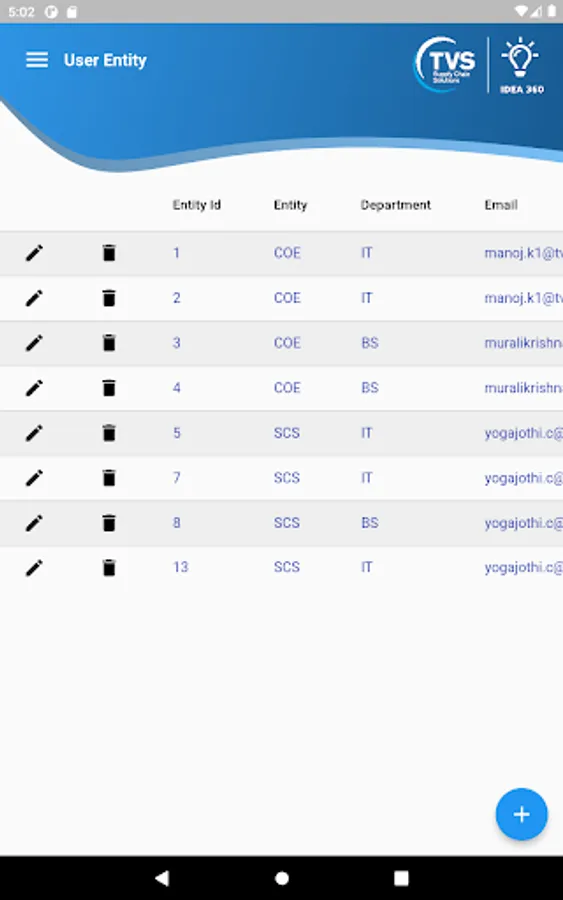Select Entity Id cell '5'
Screen dimensions: 563x900
click(x=177, y=433)
